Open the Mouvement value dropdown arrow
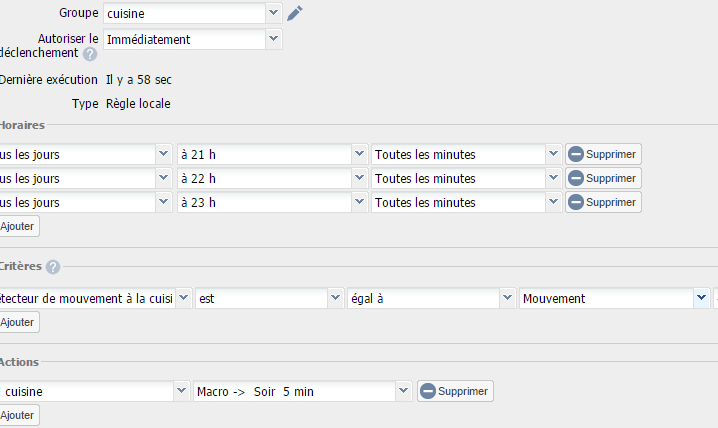718x428 pixels. point(701,298)
